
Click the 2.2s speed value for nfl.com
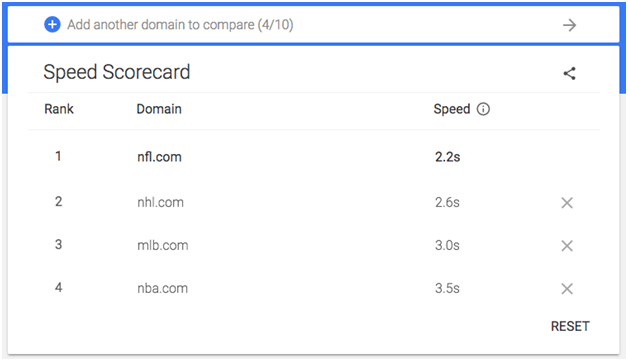tap(447, 157)
